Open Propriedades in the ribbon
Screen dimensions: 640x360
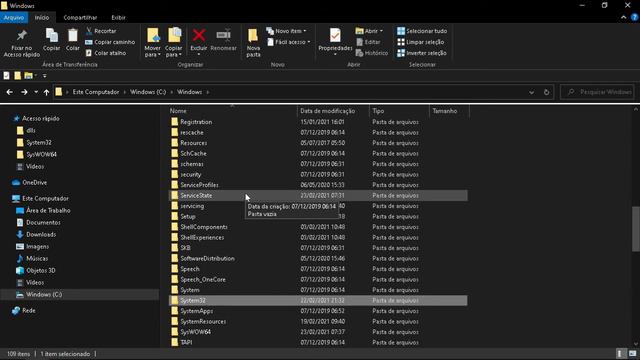coord(335,42)
